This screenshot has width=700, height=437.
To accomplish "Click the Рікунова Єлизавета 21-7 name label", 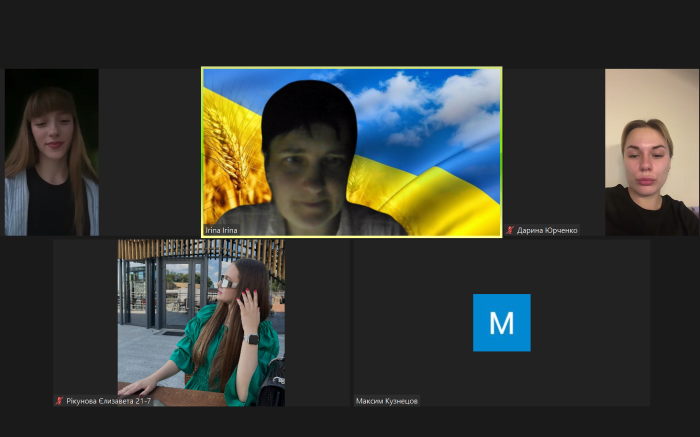I will click(x=109, y=401).
